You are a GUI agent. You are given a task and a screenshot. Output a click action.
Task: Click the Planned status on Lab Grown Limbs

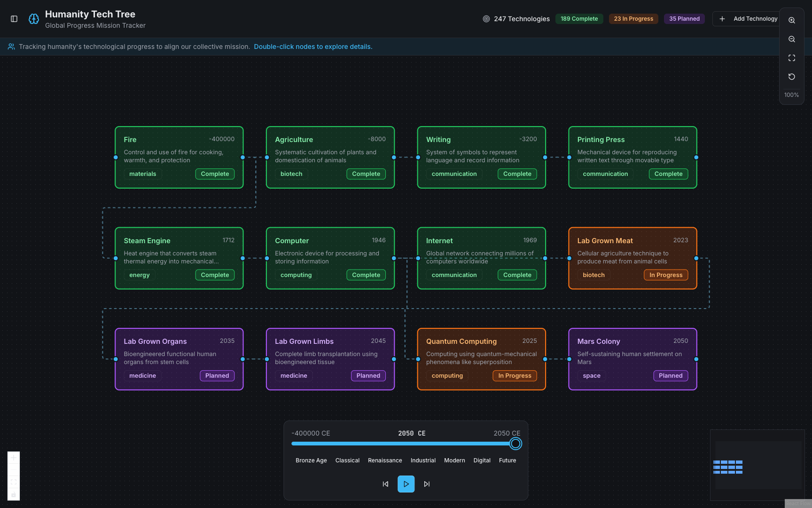coord(368,376)
